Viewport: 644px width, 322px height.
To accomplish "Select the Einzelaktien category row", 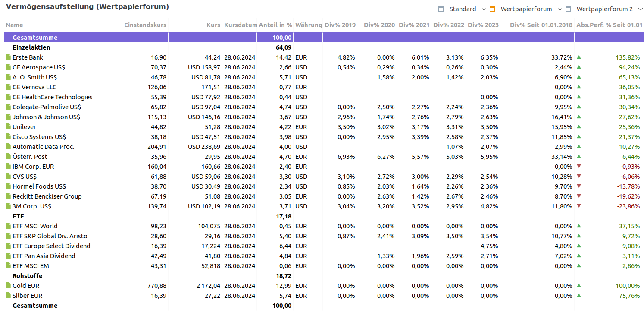I will coord(31,47).
